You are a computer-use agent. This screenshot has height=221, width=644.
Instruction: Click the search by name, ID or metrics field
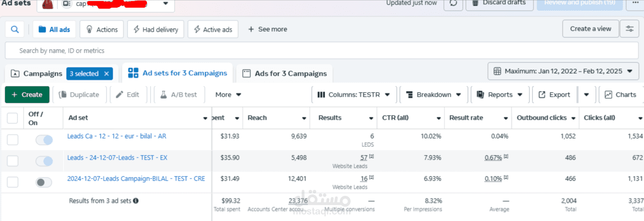322,51
